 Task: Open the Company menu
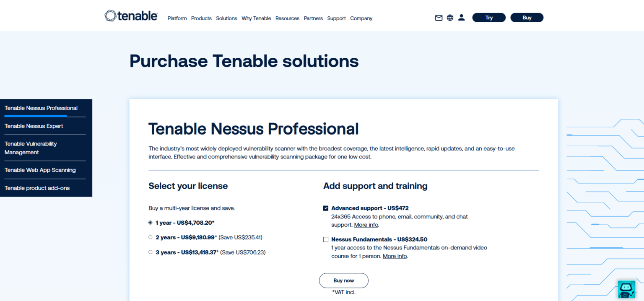tap(361, 18)
